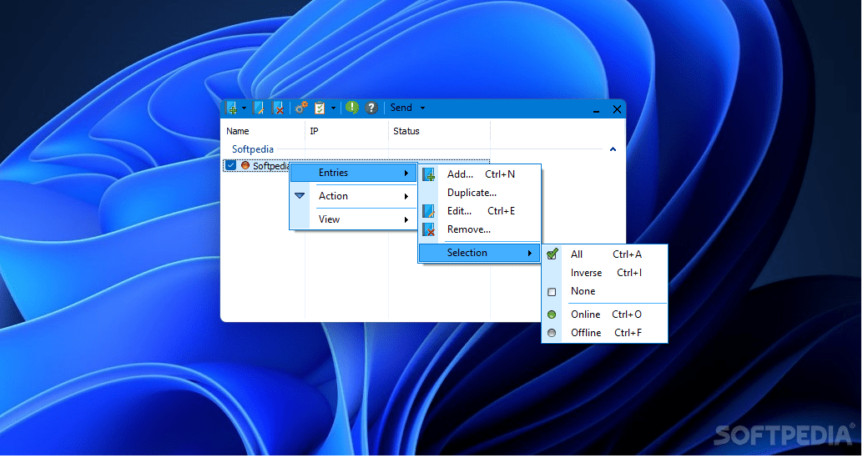The image size is (868, 458).
Task: Click the green circle icon next to Online
Action: [x=552, y=315]
